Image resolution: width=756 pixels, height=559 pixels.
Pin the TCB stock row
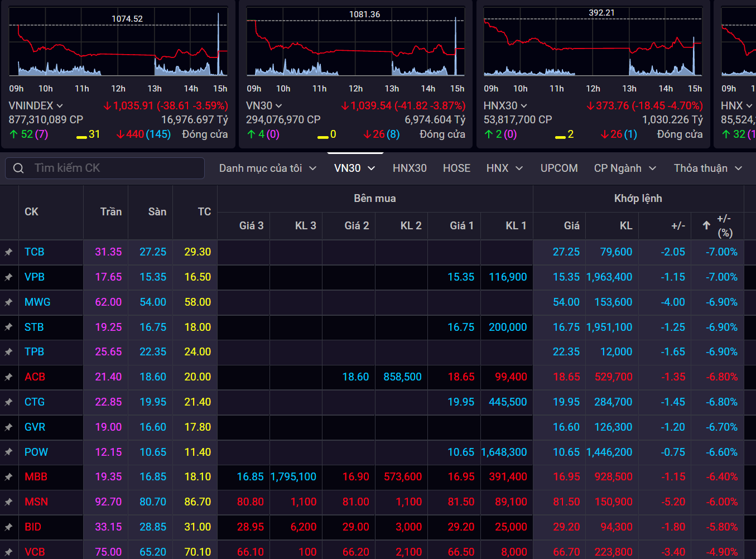point(9,252)
